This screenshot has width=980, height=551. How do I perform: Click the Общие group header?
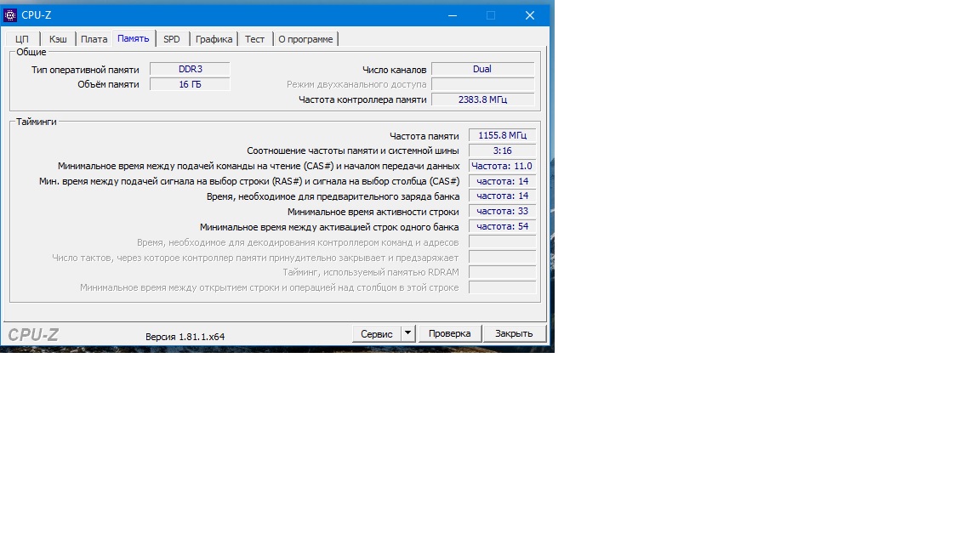[x=31, y=52]
